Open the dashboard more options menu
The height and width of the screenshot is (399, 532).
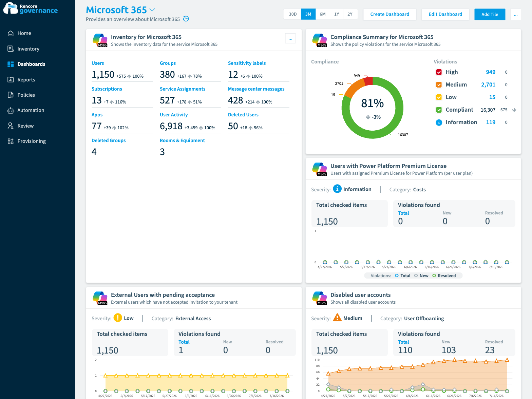click(516, 14)
